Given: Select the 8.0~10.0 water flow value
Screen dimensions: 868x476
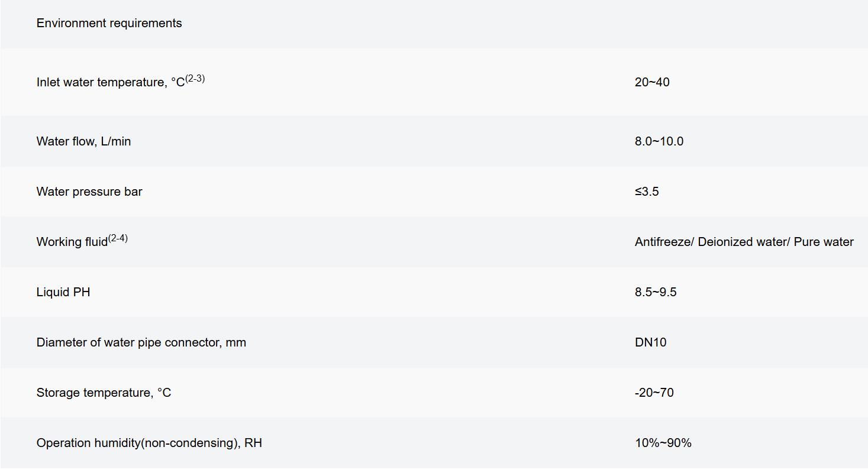Looking at the screenshot, I should [x=659, y=141].
